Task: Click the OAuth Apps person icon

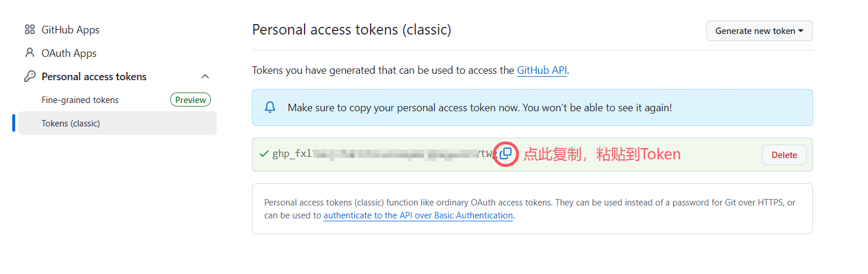Action: click(x=29, y=53)
